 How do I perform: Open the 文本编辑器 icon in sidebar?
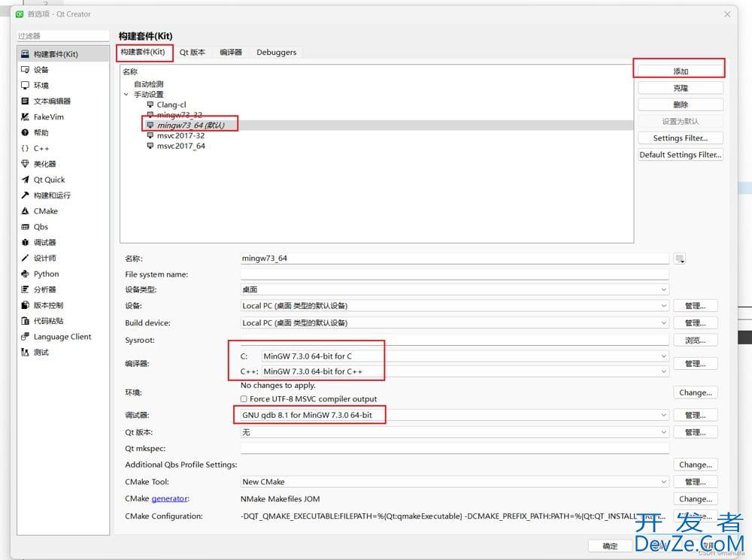(x=25, y=101)
